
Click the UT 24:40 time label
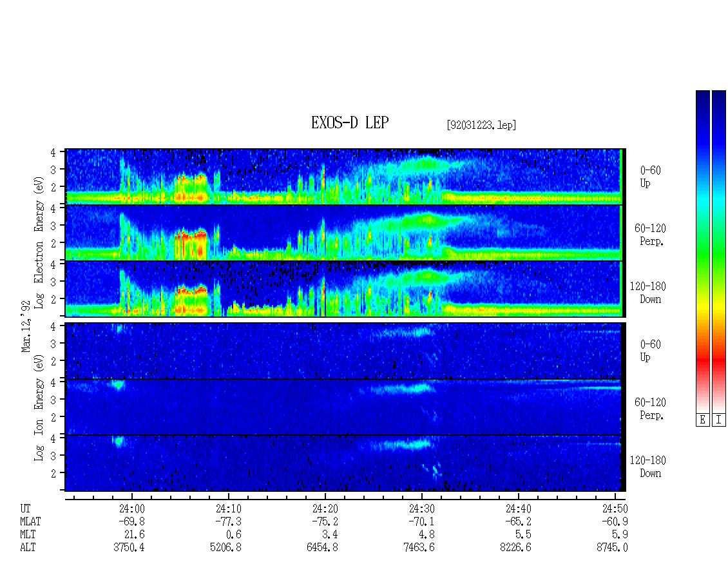[518, 509]
